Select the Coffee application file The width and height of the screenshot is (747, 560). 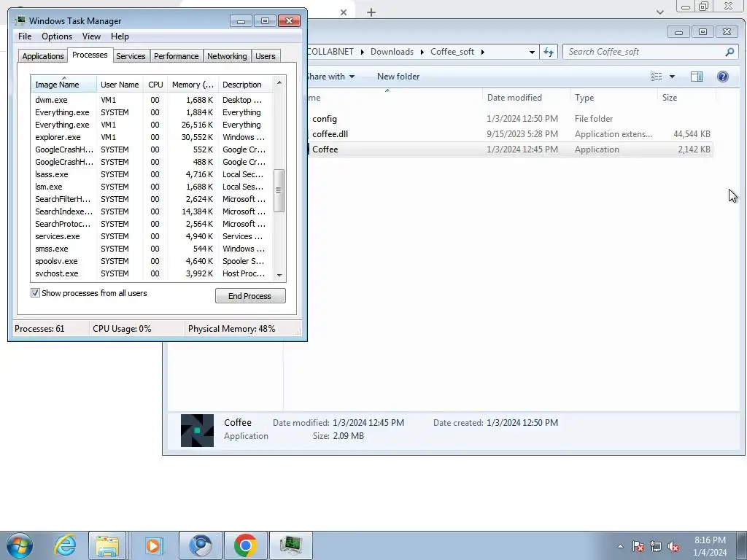coord(510,149)
